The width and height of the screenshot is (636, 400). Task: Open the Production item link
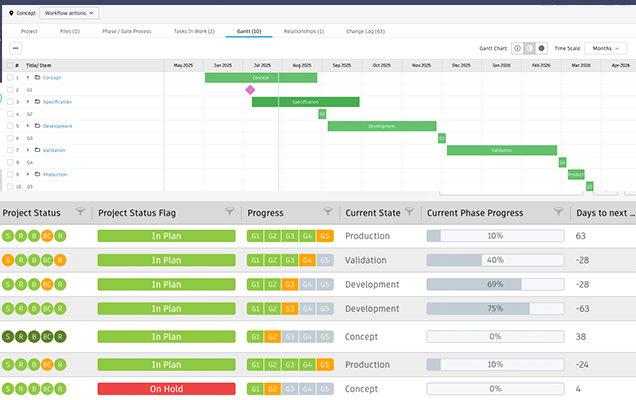(55, 174)
